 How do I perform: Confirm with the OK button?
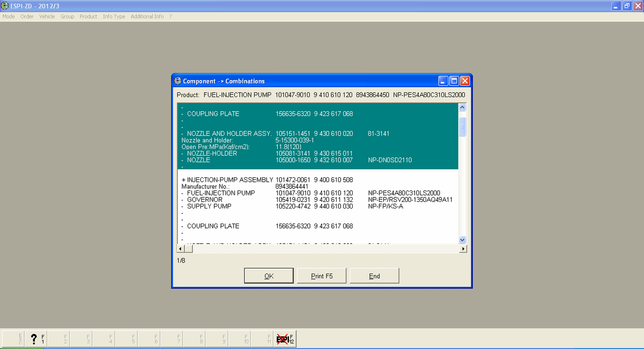269,276
